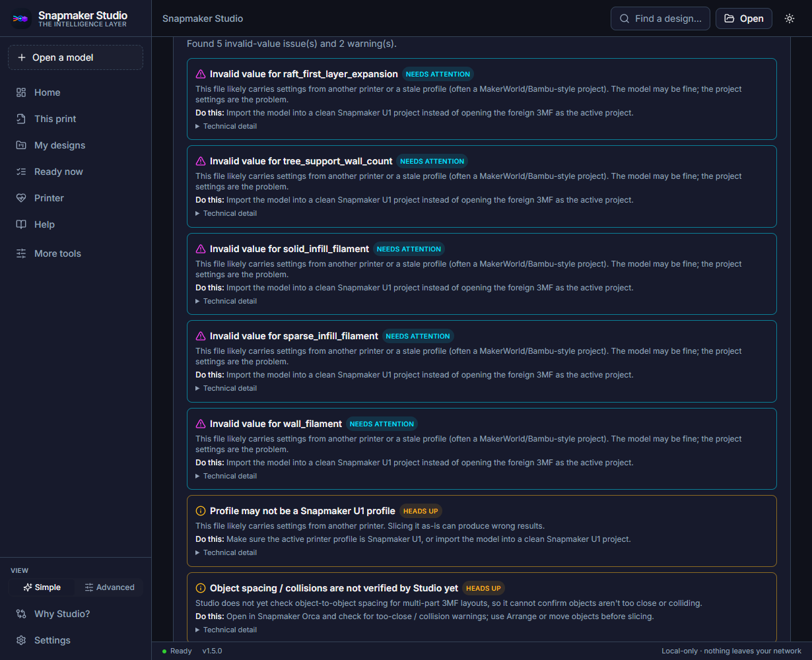
Task: Click the warning triangle beside tree_support_wall_count
Action: coord(201,161)
